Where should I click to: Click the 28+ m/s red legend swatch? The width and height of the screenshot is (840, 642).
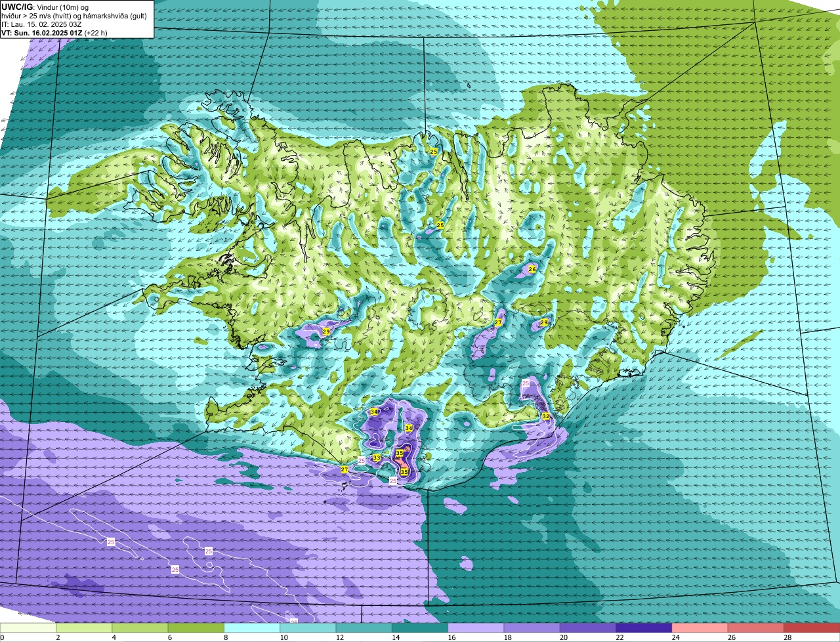[812, 628]
